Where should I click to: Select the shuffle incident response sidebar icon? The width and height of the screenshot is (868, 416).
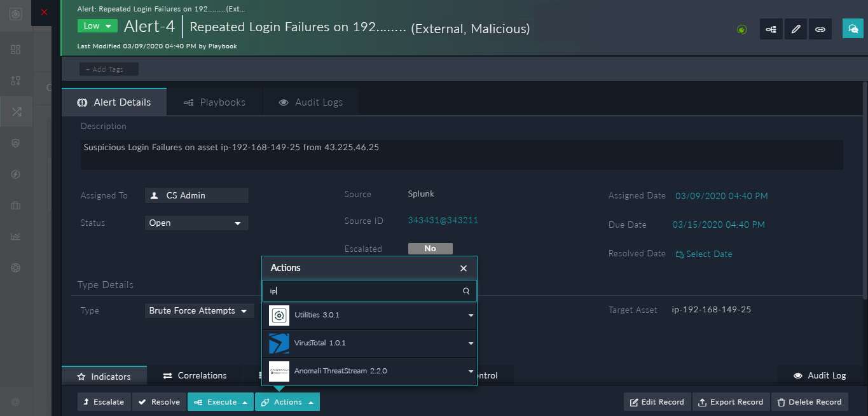coord(16,112)
